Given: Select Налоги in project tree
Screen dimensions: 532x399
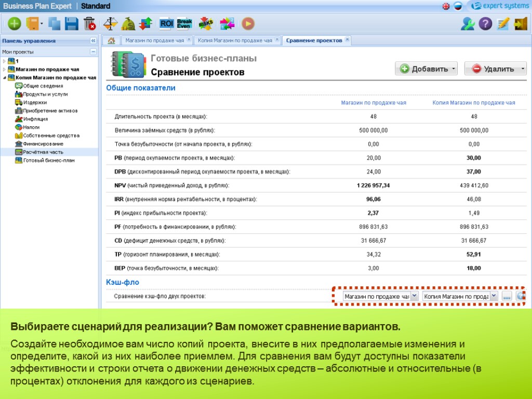Looking at the screenshot, I should pos(31,127).
